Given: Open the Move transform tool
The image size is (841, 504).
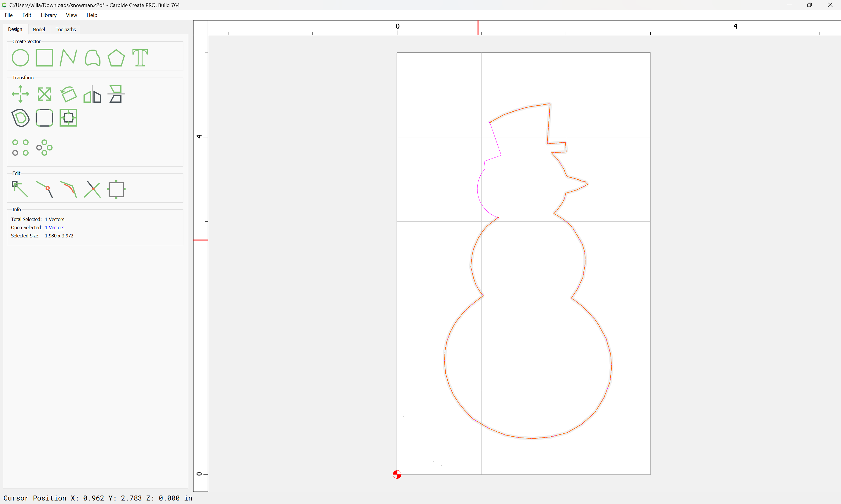Looking at the screenshot, I should [x=20, y=94].
